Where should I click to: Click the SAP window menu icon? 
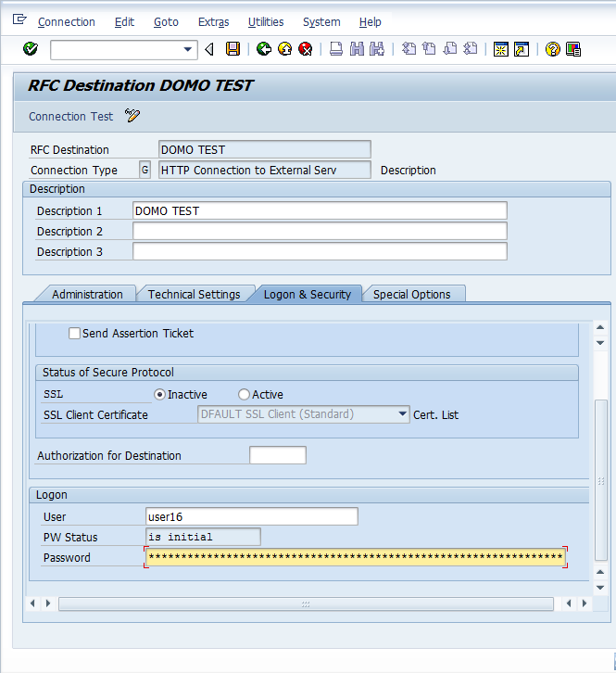(x=19, y=19)
